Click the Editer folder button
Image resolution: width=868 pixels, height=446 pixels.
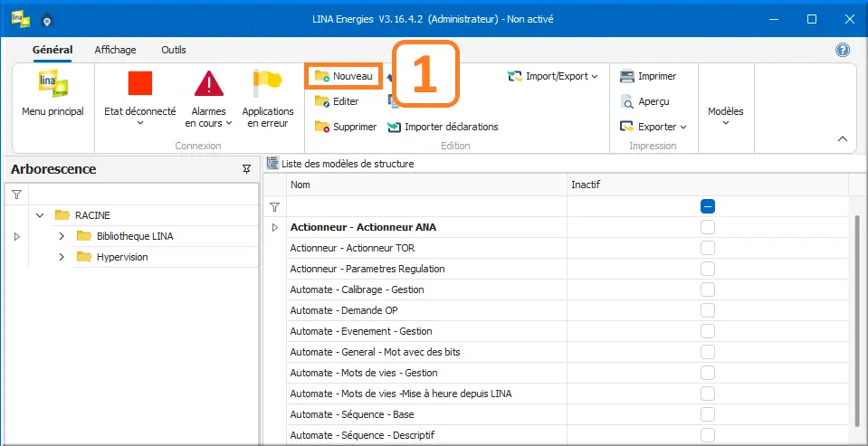(x=337, y=101)
